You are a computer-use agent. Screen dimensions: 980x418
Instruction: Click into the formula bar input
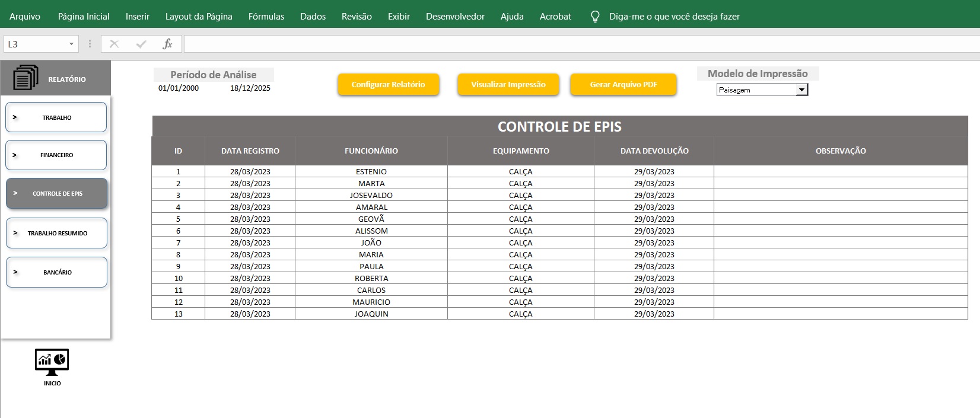coord(581,44)
